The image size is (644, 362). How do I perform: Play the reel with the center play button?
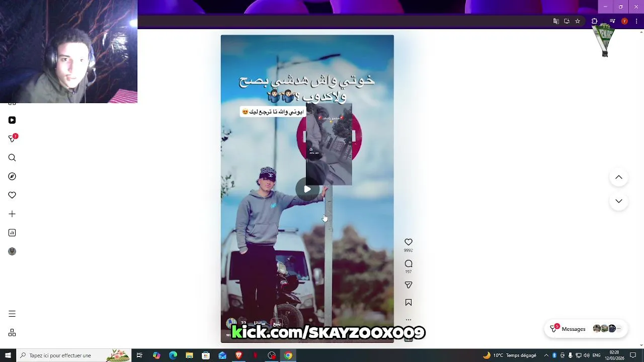click(x=307, y=190)
